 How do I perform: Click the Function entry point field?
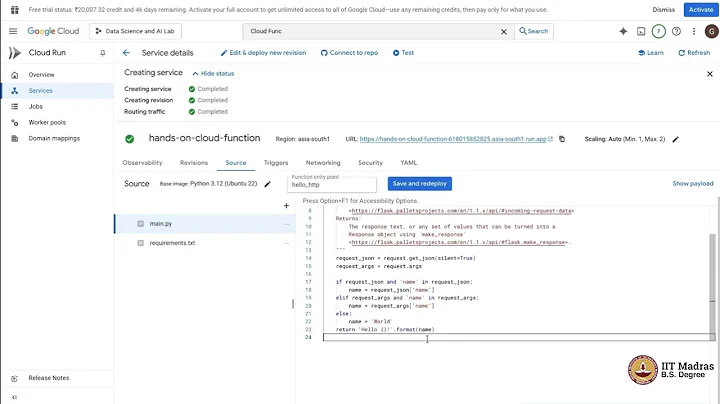click(x=332, y=185)
